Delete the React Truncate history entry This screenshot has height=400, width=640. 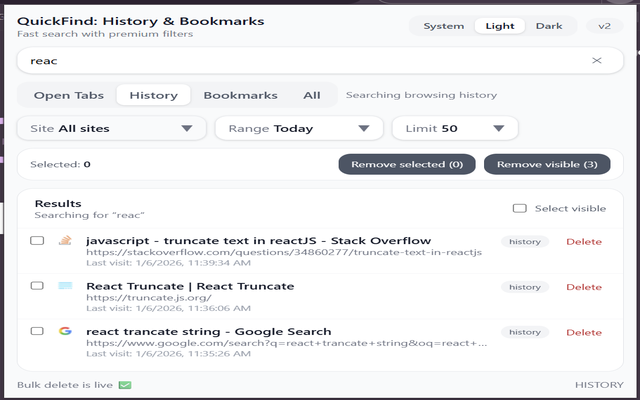click(x=584, y=287)
